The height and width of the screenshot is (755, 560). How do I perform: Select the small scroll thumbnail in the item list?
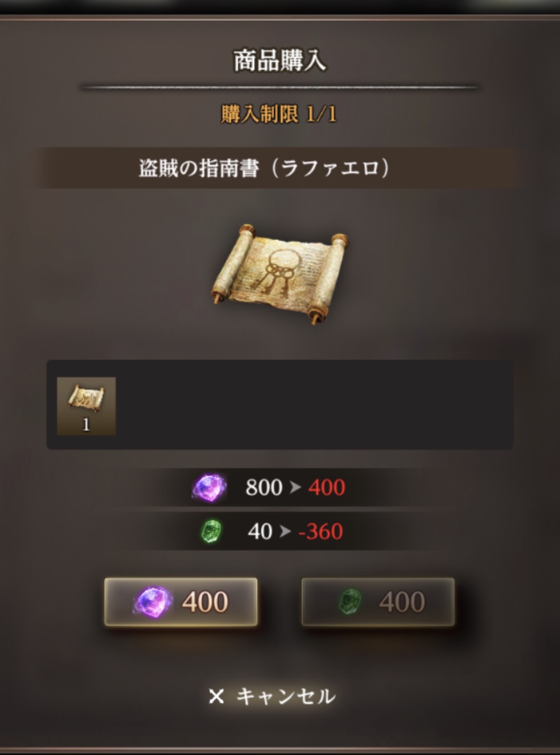[86, 406]
